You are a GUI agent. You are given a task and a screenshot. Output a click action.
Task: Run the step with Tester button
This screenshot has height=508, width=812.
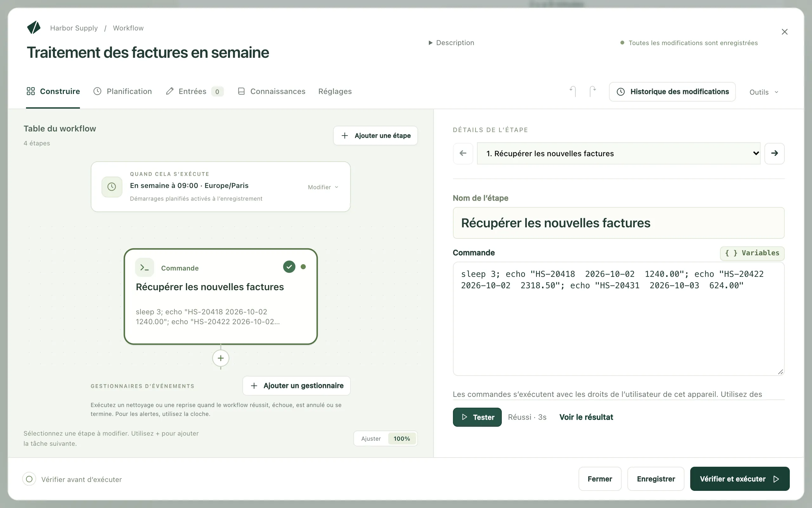click(x=477, y=417)
